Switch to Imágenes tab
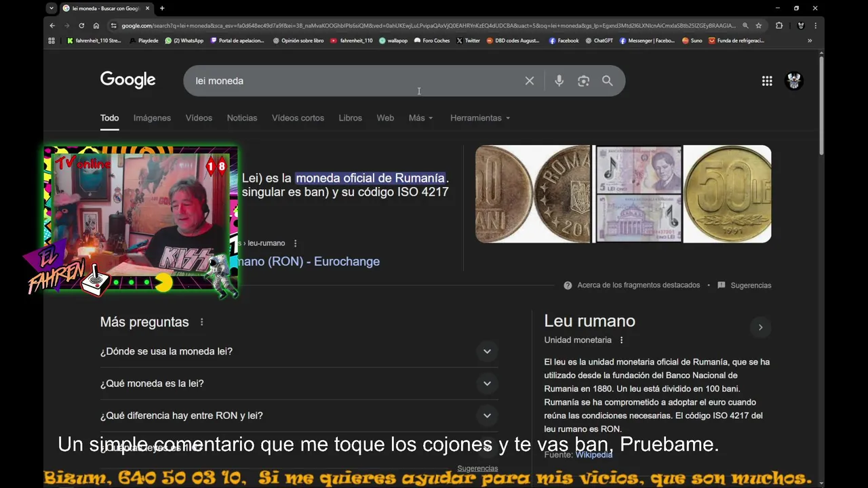The height and width of the screenshot is (488, 868). click(x=152, y=118)
